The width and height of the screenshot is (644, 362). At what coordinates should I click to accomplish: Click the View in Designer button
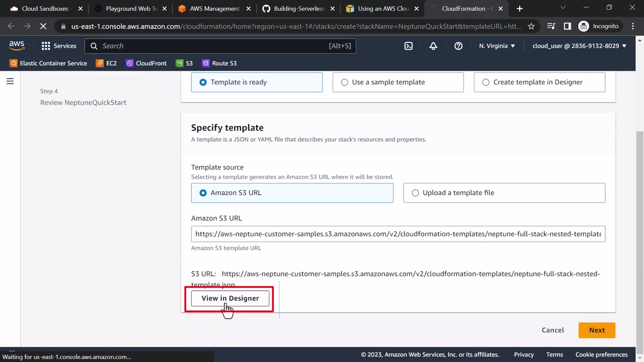click(x=230, y=298)
